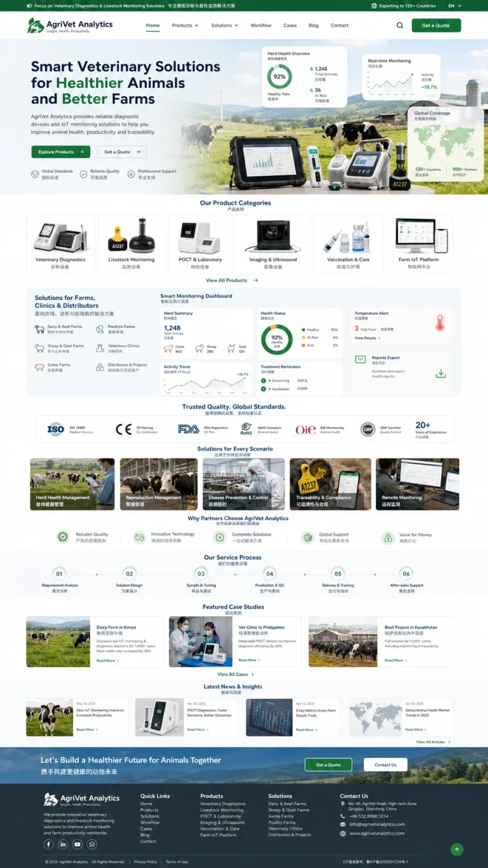Open the Disease Prevention & Control scenario image
Viewport: 488px width, 868px height.
(x=244, y=484)
